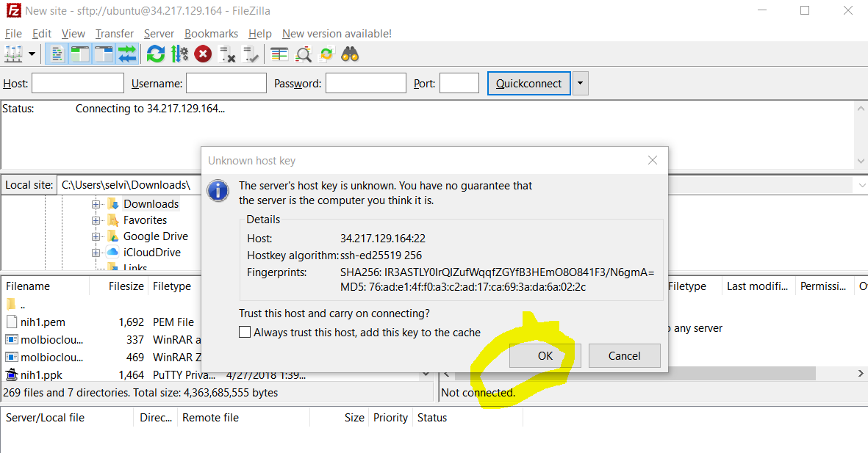Expand the Google Drive tree folder

(96, 236)
